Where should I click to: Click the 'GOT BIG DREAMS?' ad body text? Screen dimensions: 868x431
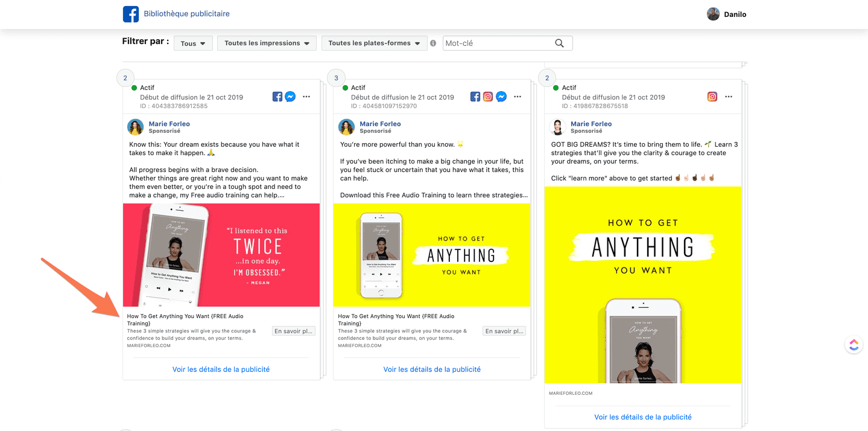click(644, 161)
